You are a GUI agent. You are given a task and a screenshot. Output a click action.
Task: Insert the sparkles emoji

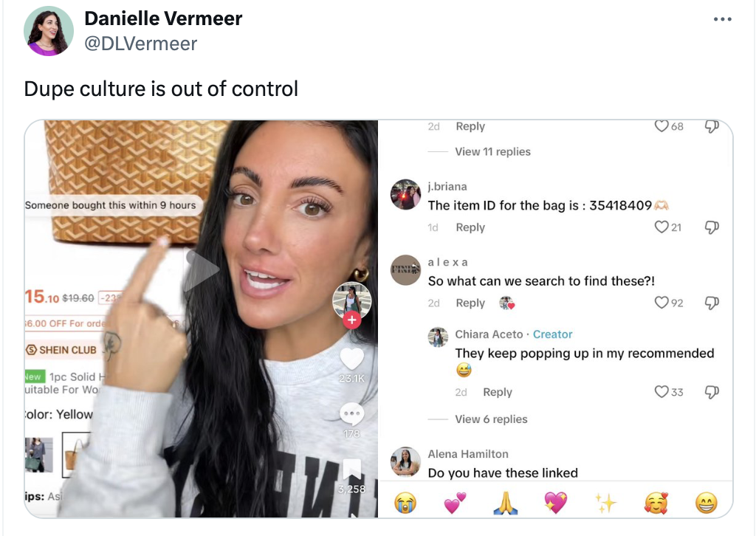click(x=605, y=504)
